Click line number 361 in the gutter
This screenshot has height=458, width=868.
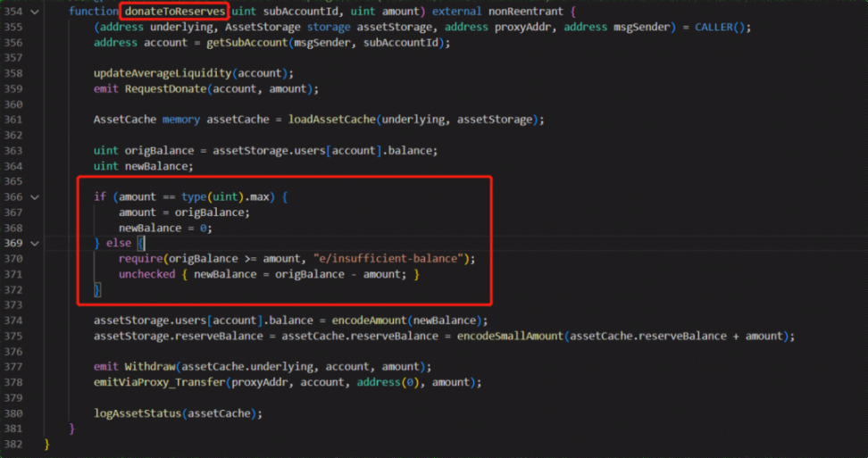coord(13,120)
